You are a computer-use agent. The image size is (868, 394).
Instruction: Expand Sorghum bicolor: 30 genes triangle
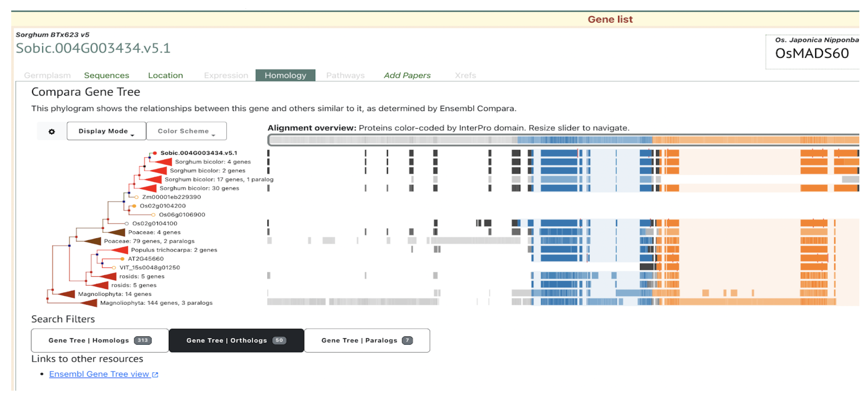click(148, 188)
